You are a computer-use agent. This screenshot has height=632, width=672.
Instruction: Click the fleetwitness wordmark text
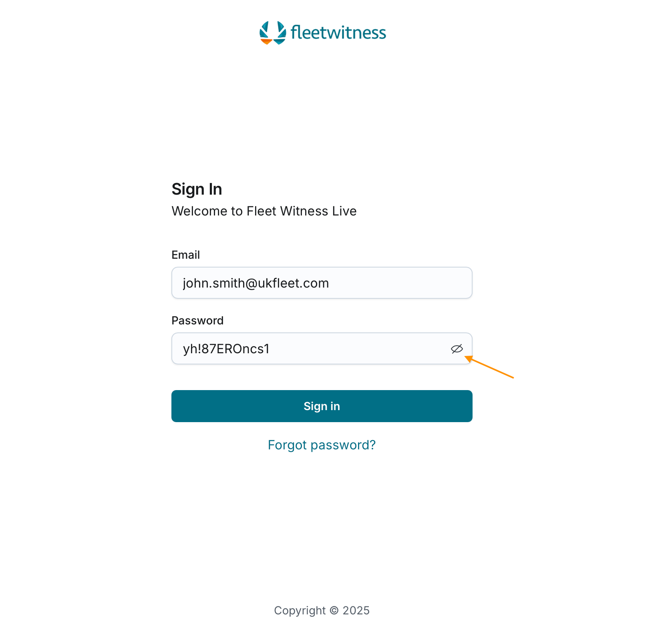pos(338,32)
